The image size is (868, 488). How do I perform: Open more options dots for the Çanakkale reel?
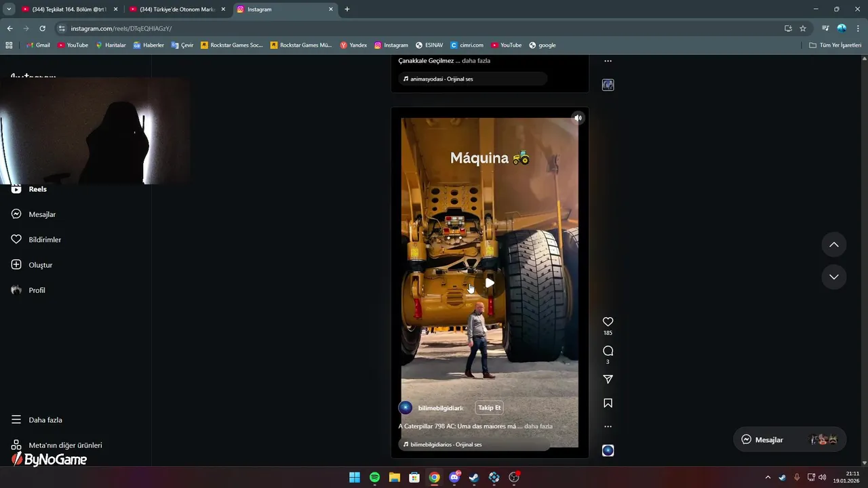tap(608, 61)
